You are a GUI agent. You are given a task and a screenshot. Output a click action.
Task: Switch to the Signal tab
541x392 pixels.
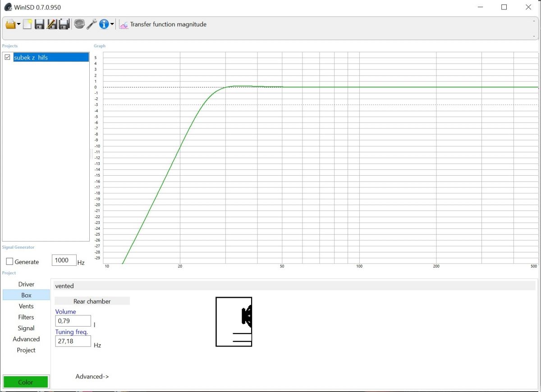coord(26,328)
